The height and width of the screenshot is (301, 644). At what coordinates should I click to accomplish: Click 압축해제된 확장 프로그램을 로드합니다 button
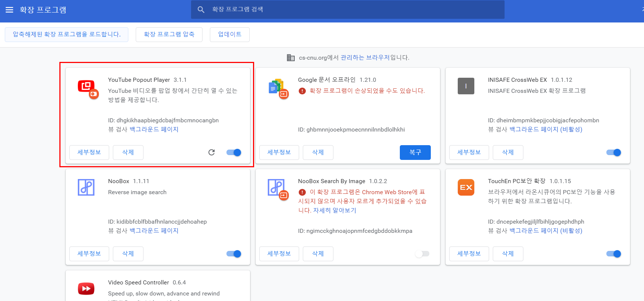tap(67, 35)
